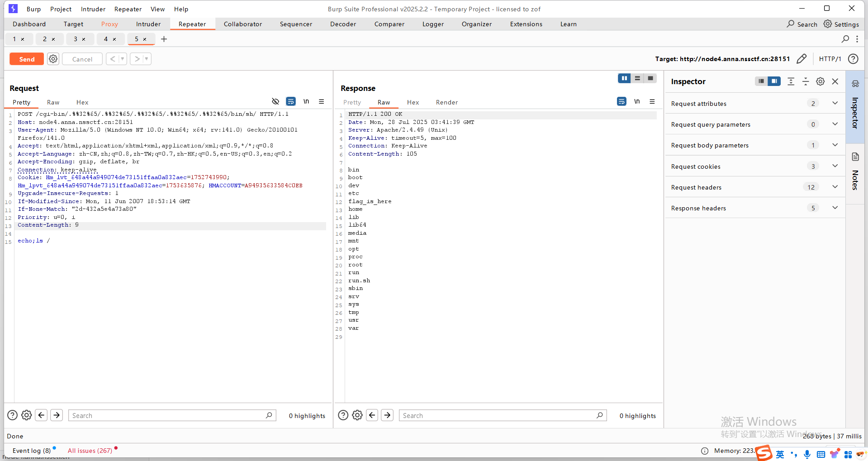The image size is (868, 461).
Task: Open the Project menu
Action: click(61, 9)
